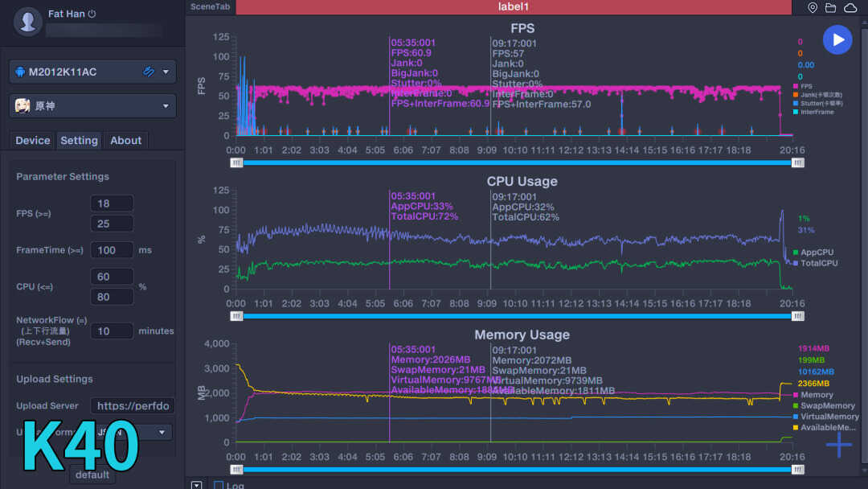Viewport: 868px width, 489px height.
Task: Toggle the Memory legend entry
Action: click(813, 395)
